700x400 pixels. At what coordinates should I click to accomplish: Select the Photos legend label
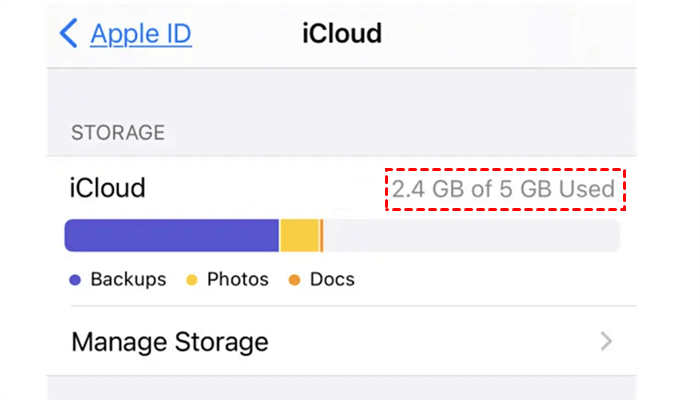pyautogui.click(x=238, y=280)
